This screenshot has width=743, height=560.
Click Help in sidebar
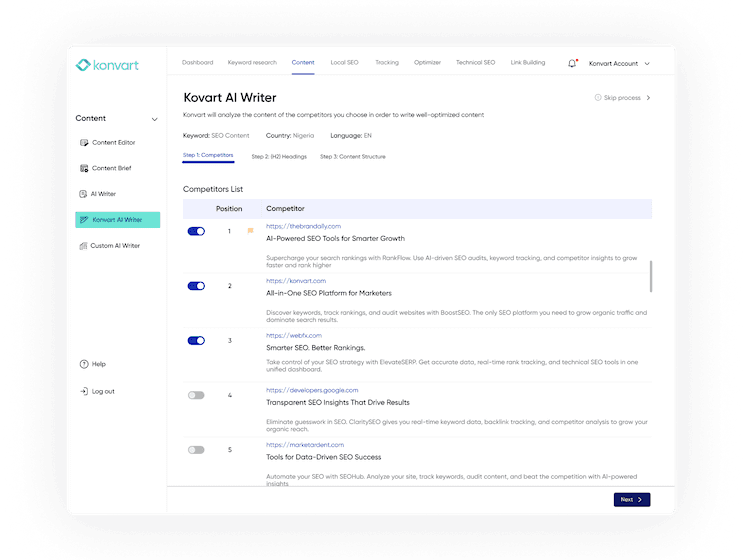(x=99, y=364)
